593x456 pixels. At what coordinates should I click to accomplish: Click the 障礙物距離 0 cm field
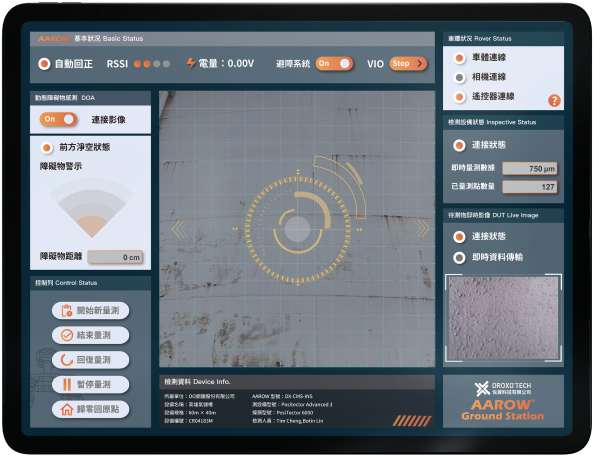click(115, 257)
